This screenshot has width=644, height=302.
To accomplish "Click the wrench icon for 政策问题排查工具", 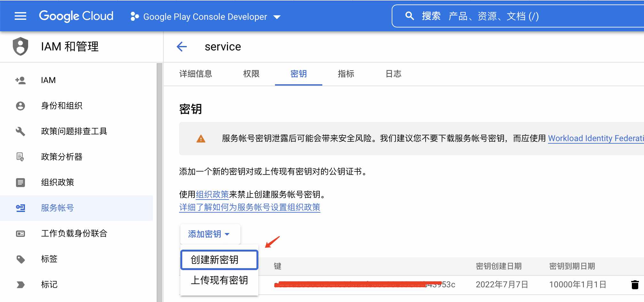I will pos(20,131).
